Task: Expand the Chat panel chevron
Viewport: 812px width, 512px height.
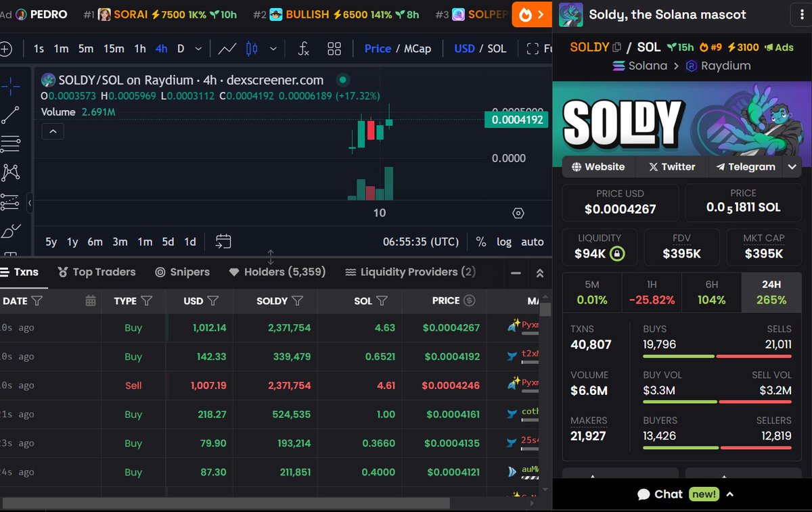Action: tap(729, 494)
